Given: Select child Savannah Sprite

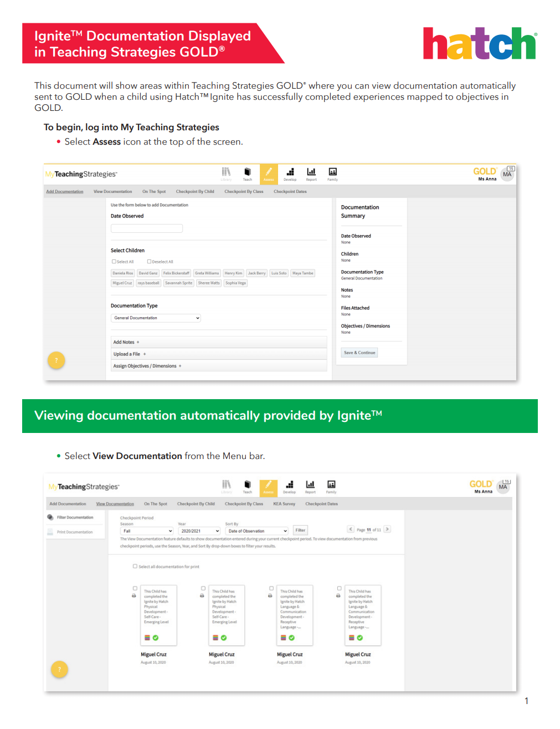Looking at the screenshot, I should (179, 283).
